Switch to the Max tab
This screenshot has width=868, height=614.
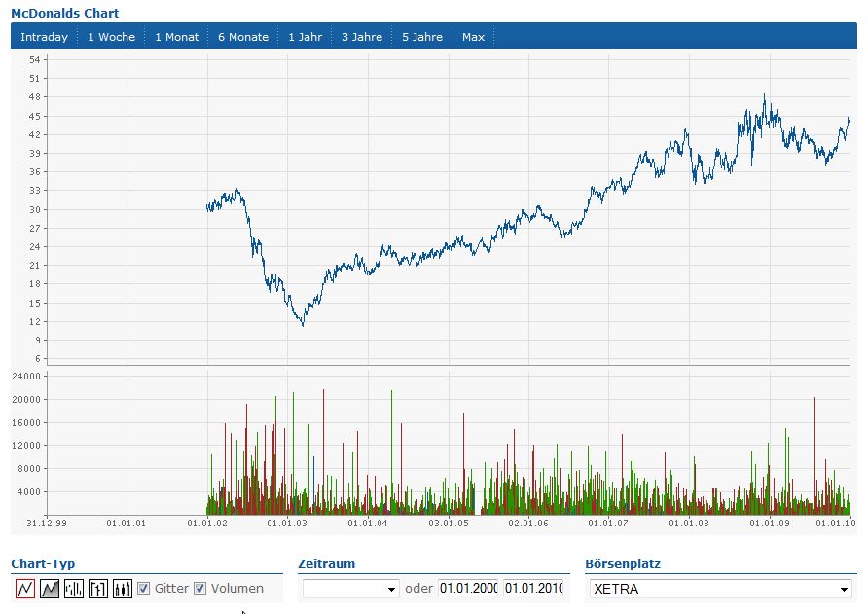[473, 37]
